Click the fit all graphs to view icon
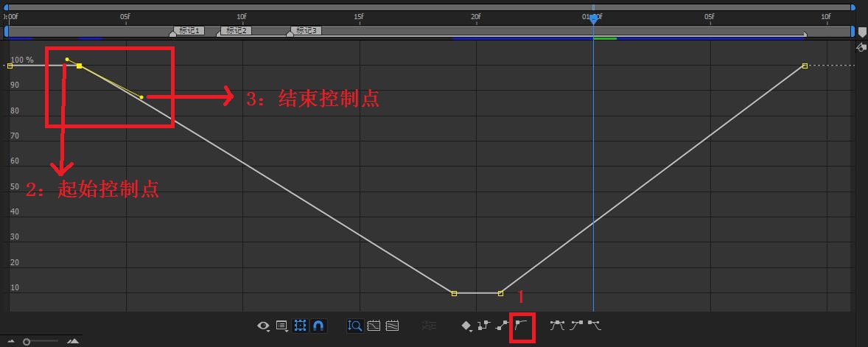Viewport: 868px width, 347px height. click(x=392, y=326)
